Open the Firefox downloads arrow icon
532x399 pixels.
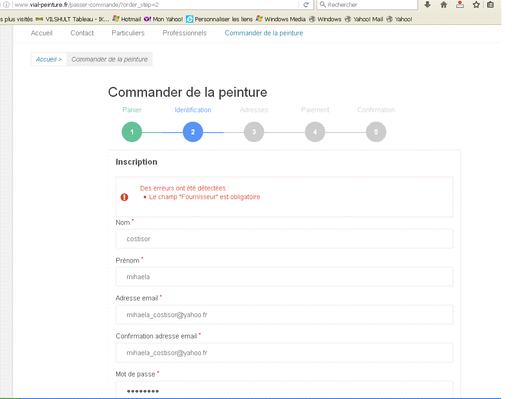(427, 5)
